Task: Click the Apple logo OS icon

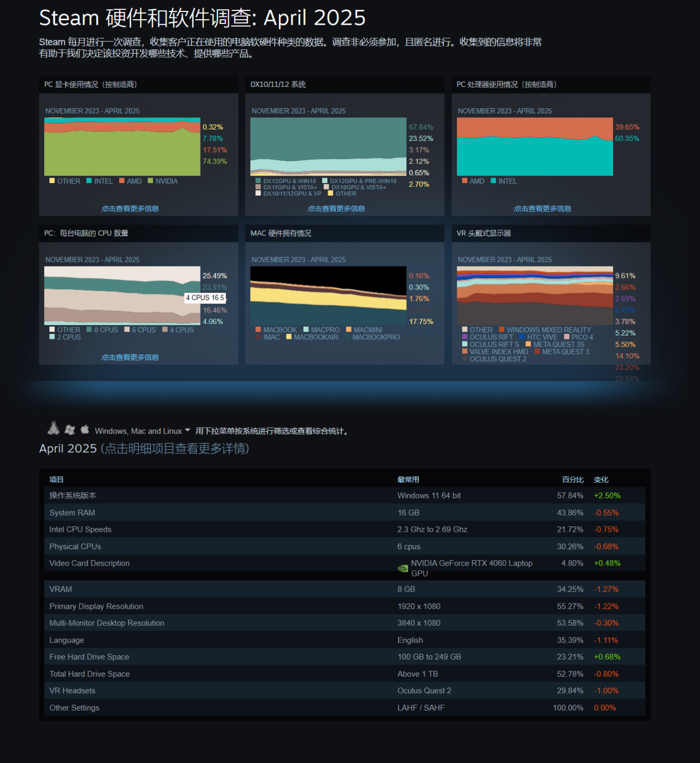Action: (85, 430)
